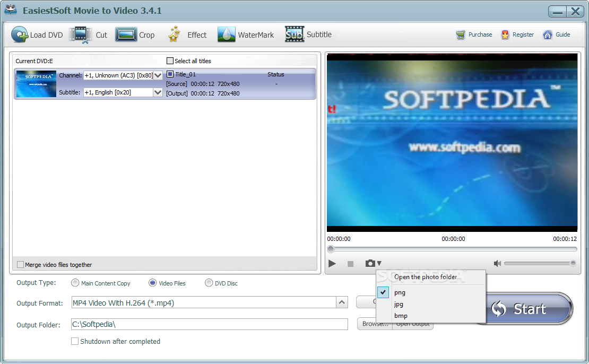The width and height of the screenshot is (589, 364).
Task: Minimize the EasiestSoft window
Action: pos(558,12)
